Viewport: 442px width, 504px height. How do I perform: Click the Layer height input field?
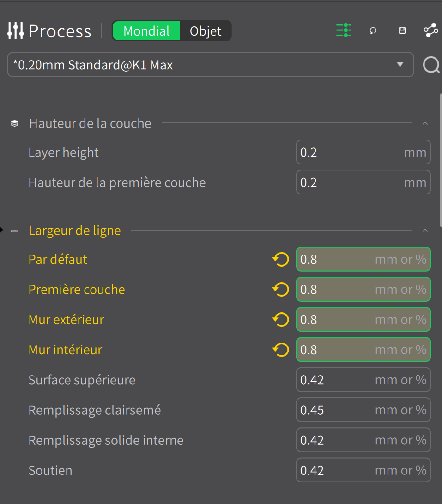coord(363,152)
